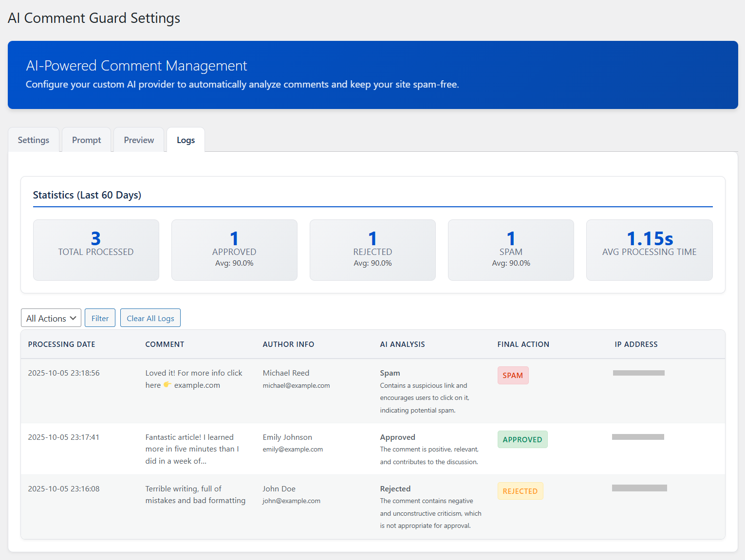
Task: Open the Preview tab
Action: click(139, 140)
